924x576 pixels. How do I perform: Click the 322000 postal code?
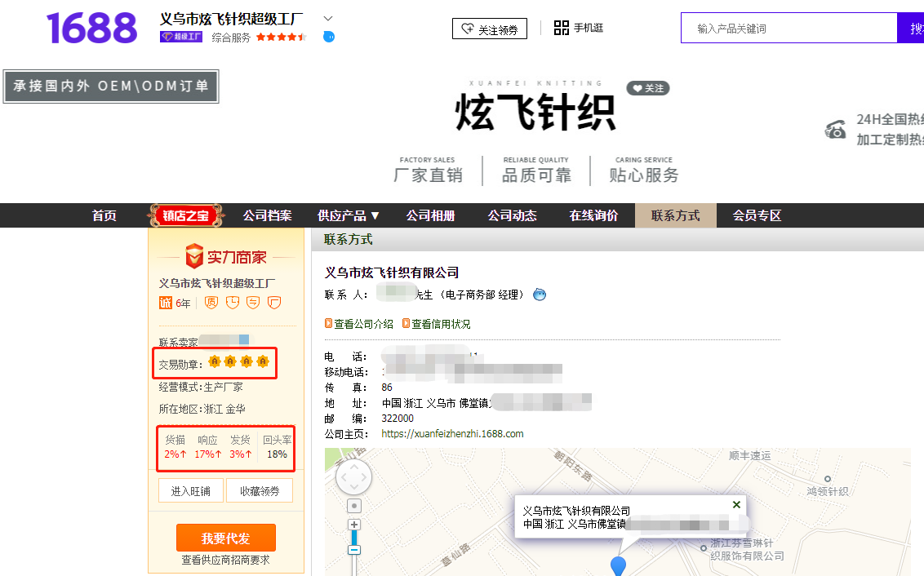click(x=398, y=419)
